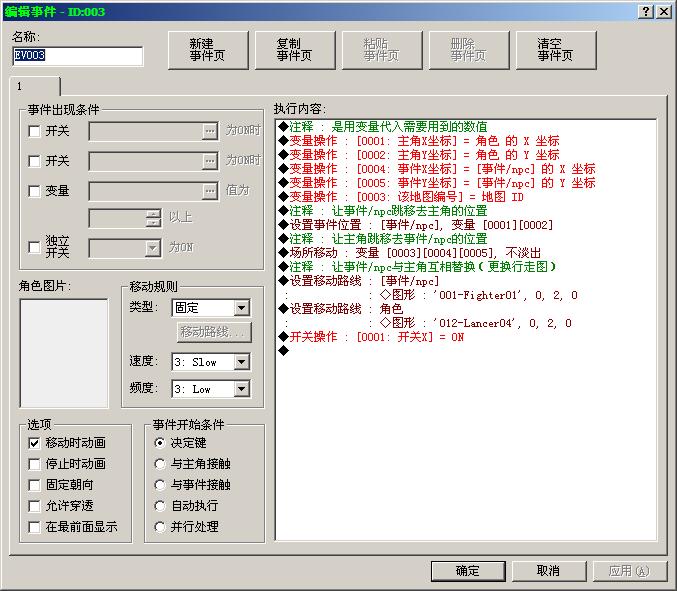This screenshot has width=677, height=591.
Task: Select the 决定键 trigger radio button
Action: [x=160, y=443]
